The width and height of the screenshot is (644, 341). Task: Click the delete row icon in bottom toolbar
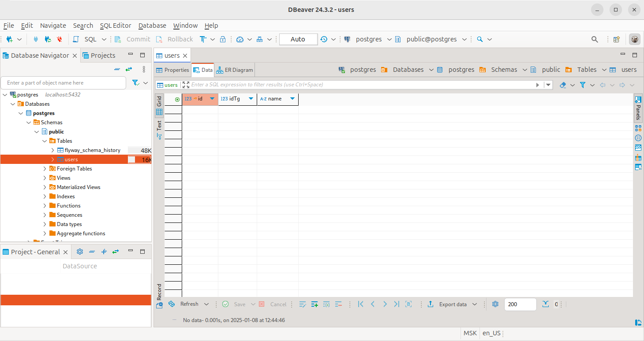[x=338, y=304]
